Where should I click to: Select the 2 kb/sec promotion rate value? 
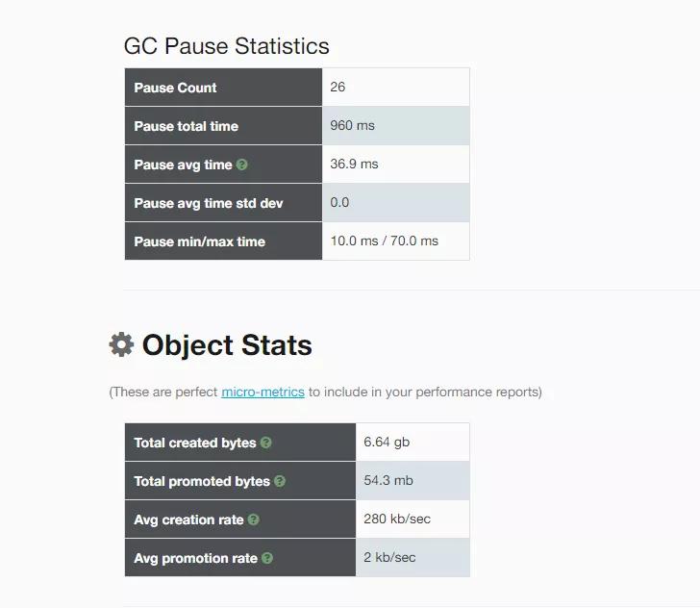(x=389, y=557)
